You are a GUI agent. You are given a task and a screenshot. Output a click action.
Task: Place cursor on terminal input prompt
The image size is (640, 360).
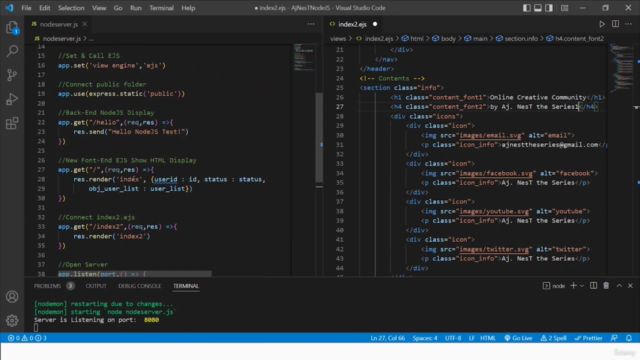[36, 327]
